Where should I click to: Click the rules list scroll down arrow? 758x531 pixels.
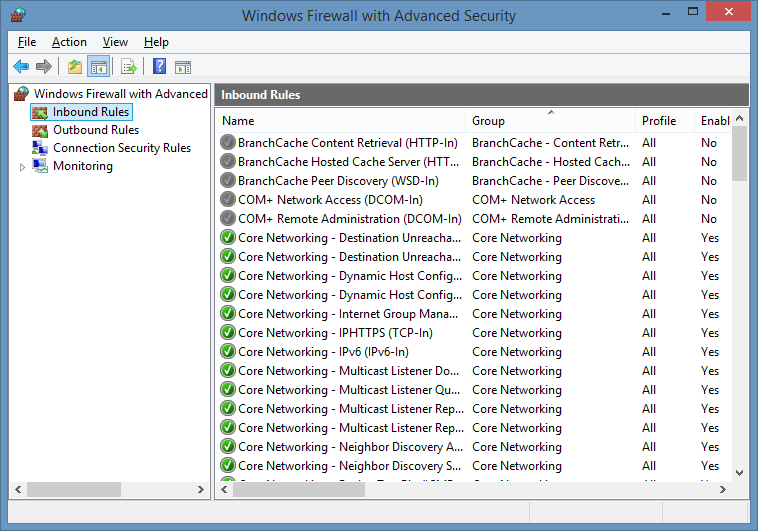[x=739, y=473]
